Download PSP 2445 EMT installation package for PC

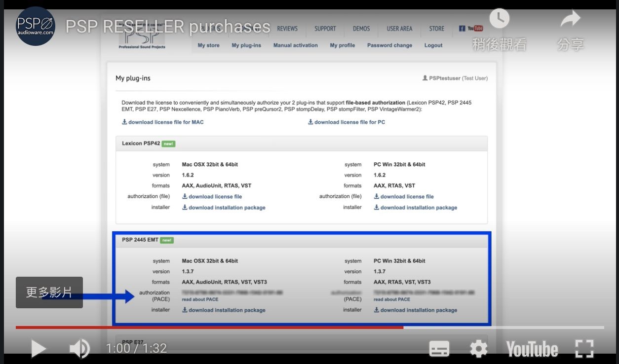416,310
